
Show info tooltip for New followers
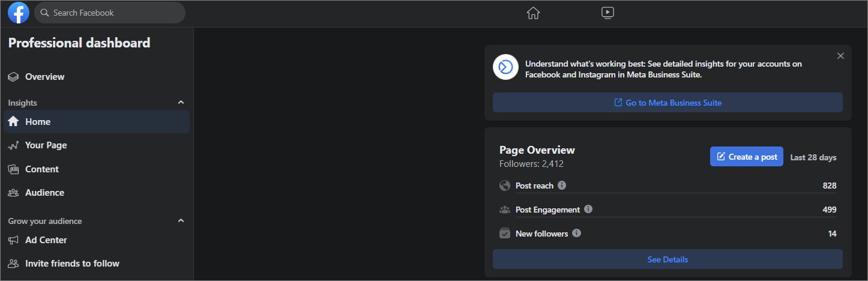pyautogui.click(x=576, y=233)
